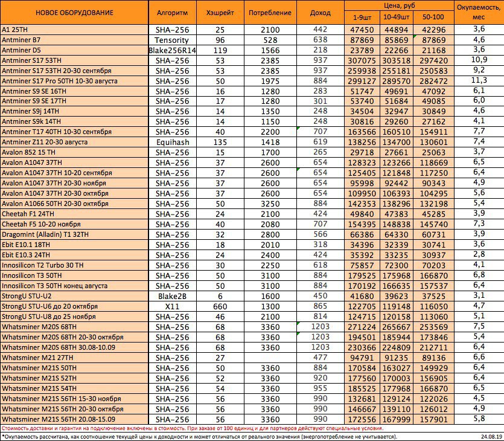Click the 'Потребление' column header
Image resolution: width=504 pixels, height=441 pixels.
point(270,13)
